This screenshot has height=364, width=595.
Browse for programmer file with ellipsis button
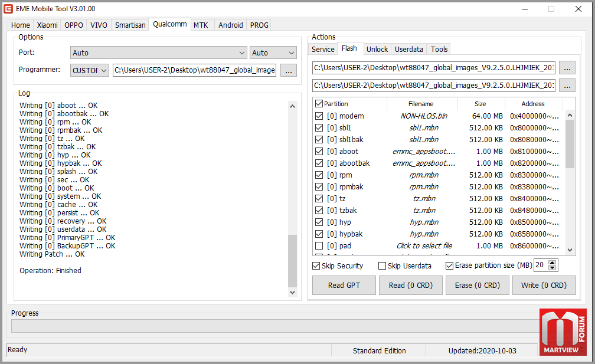coord(289,71)
